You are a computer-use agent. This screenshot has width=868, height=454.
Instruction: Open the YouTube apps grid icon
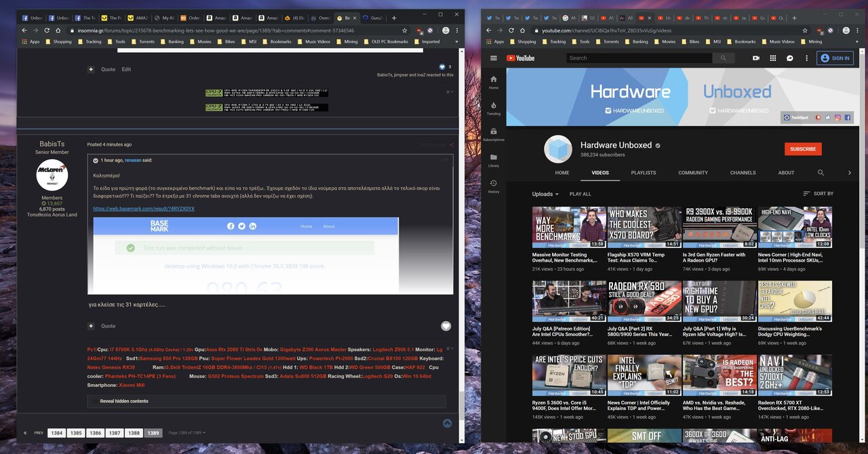click(773, 58)
